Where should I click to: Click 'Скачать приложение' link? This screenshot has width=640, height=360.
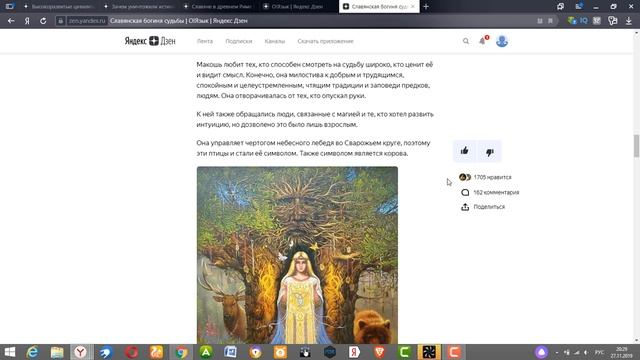[x=325, y=41]
